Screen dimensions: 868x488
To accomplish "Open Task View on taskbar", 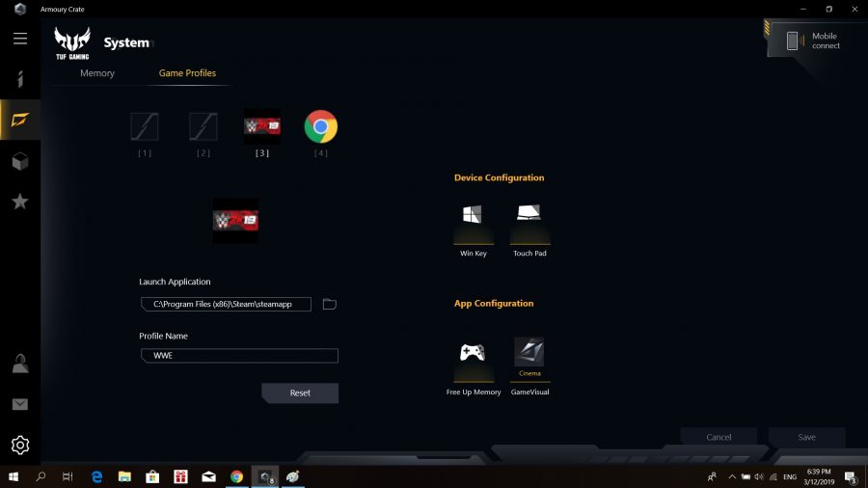I will tap(68, 476).
